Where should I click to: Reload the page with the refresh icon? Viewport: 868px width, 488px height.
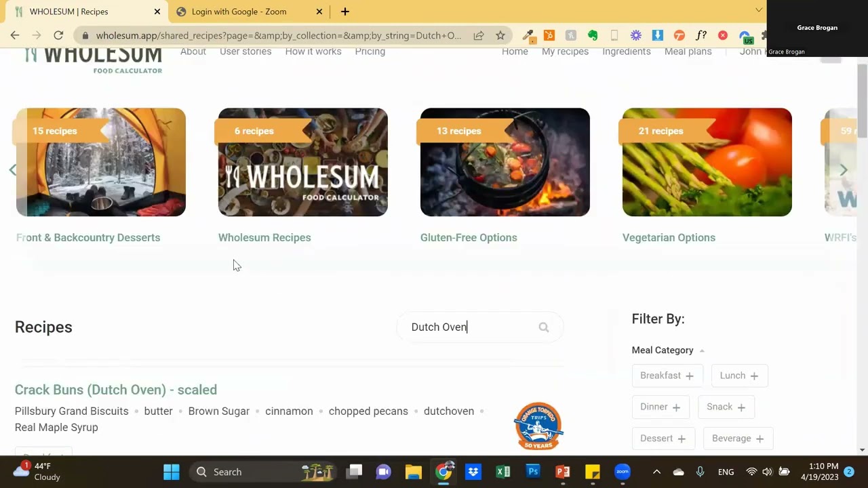tap(58, 35)
